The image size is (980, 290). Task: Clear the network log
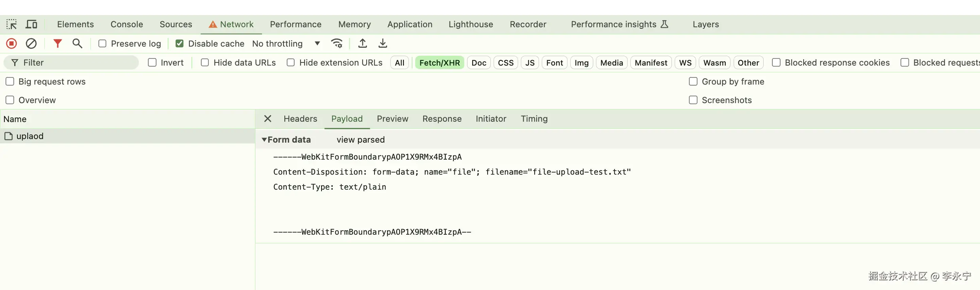pos(31,43)
